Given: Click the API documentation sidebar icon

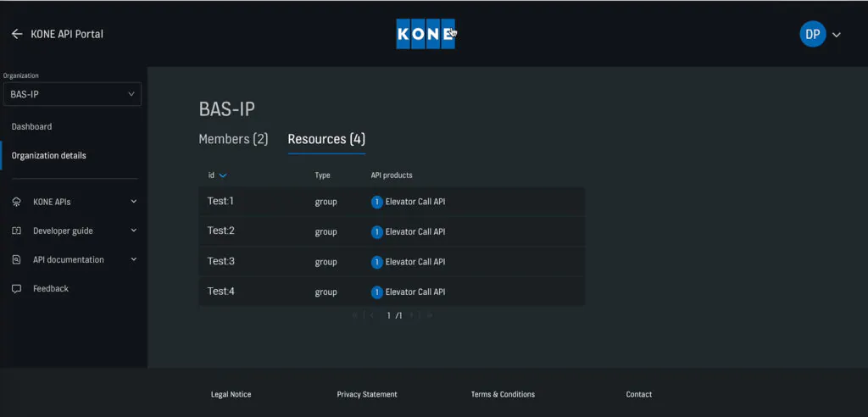Looking at the screenshot, I should 16,260.
